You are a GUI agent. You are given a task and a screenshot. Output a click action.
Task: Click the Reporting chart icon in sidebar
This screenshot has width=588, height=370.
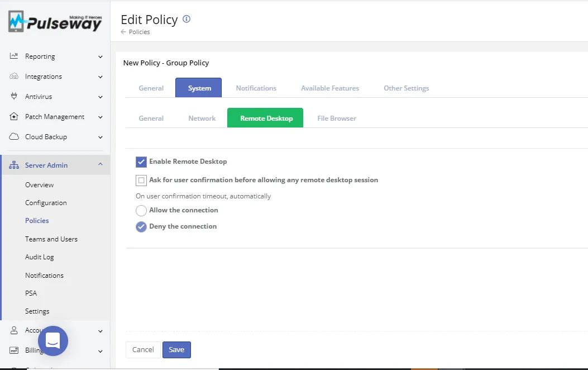14,56
